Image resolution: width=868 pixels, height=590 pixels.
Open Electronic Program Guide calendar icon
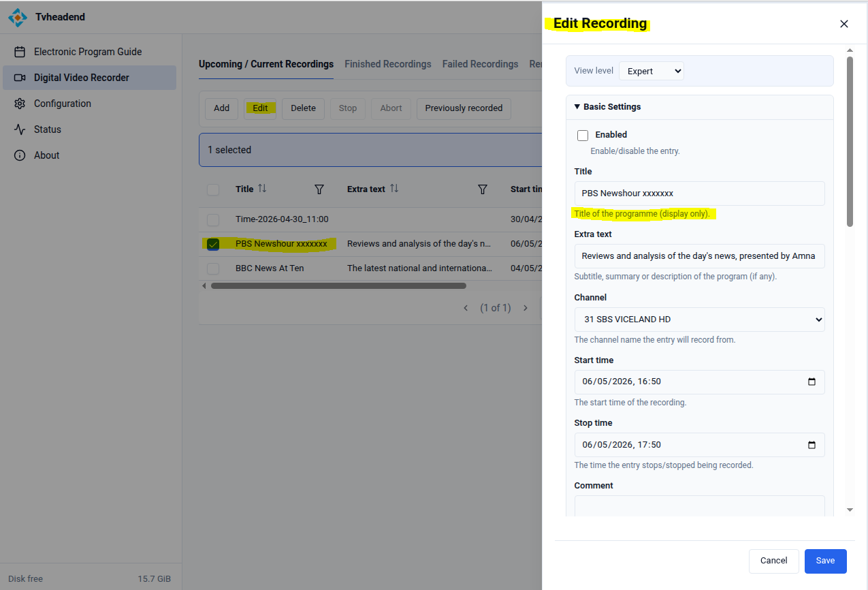click(20, 52)
